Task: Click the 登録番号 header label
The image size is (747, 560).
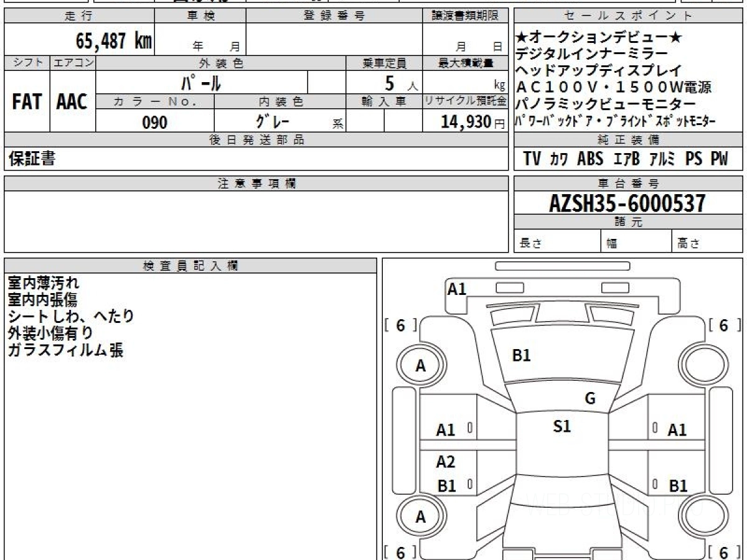Action: click(334, 16)
